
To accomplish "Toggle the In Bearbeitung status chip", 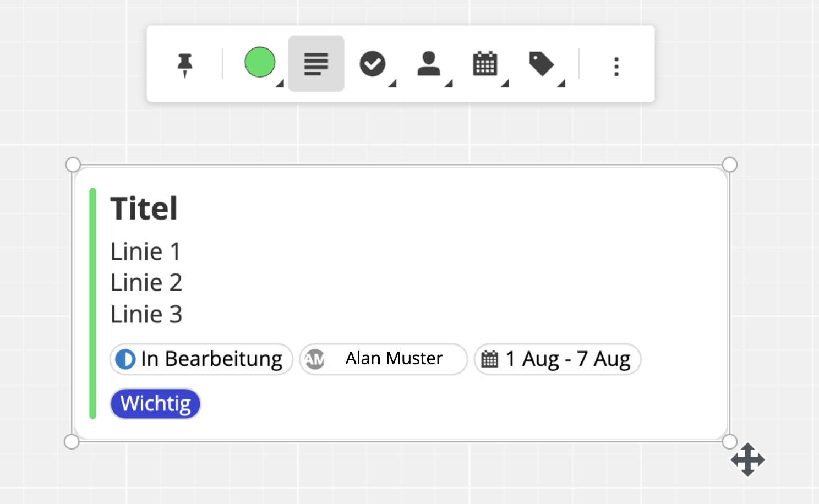I will click(x=201, y=359).
